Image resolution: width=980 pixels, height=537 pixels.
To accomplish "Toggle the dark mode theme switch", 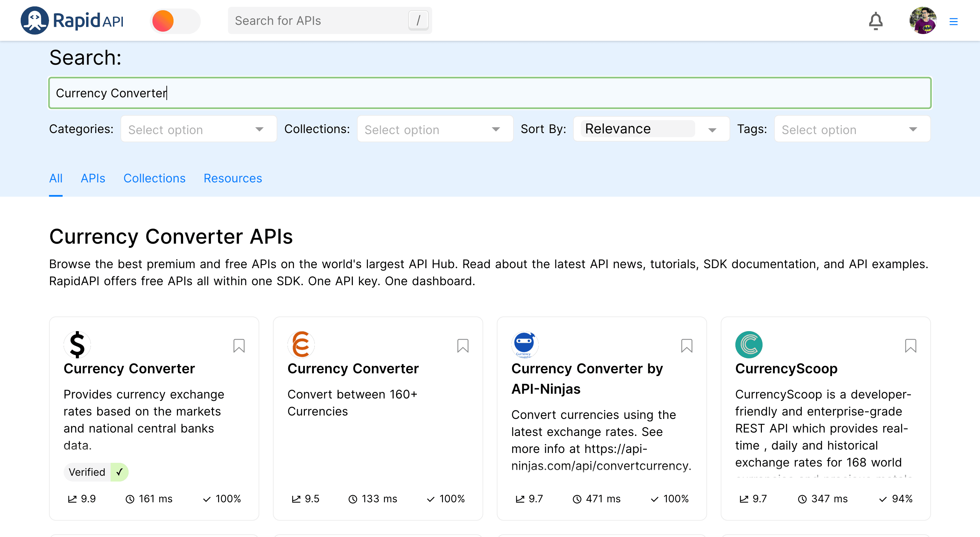I will click(175, 20).
